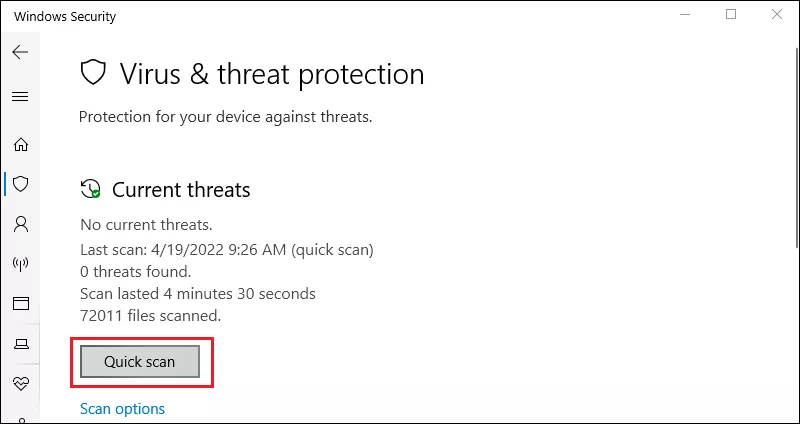Open Device performance & health heart icon
Screen dimensions: 800x424
pyautogui.click(x=20, y=383)
